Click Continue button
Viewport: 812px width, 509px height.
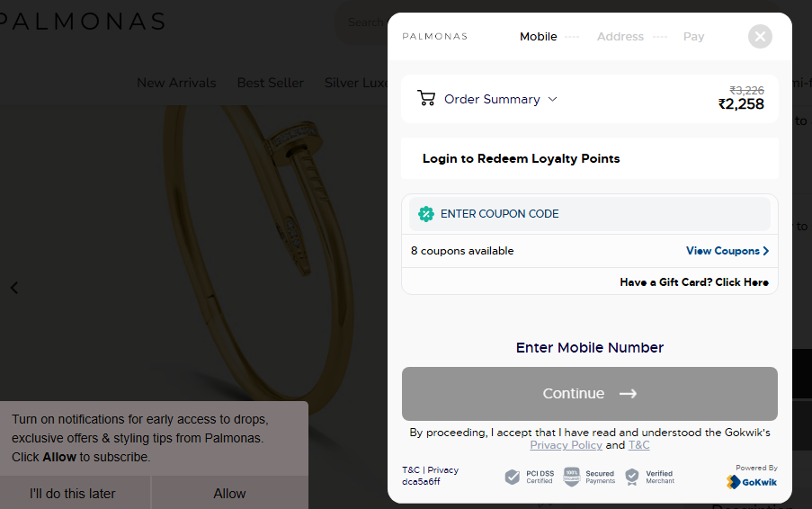pyautogui.click(x=589, y=394)
